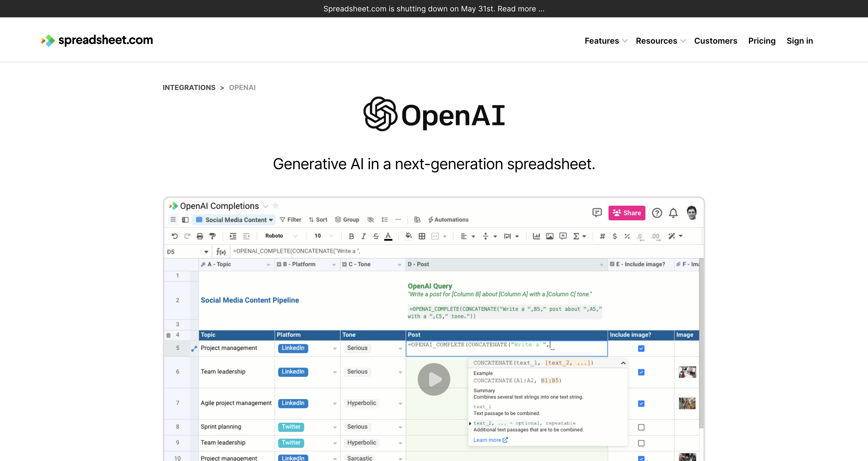Uncheck Include image for Project management row 5
868x461 pixels.
tap(641, 348)
